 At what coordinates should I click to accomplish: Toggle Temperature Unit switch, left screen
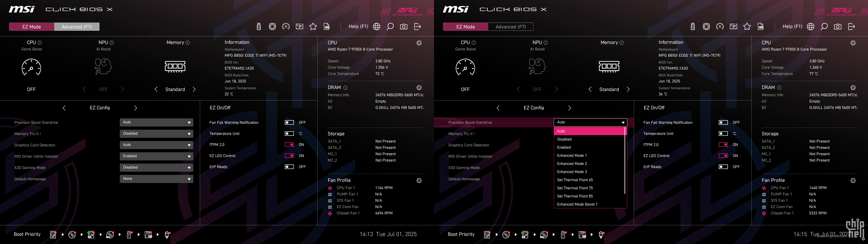pos(289,134)
